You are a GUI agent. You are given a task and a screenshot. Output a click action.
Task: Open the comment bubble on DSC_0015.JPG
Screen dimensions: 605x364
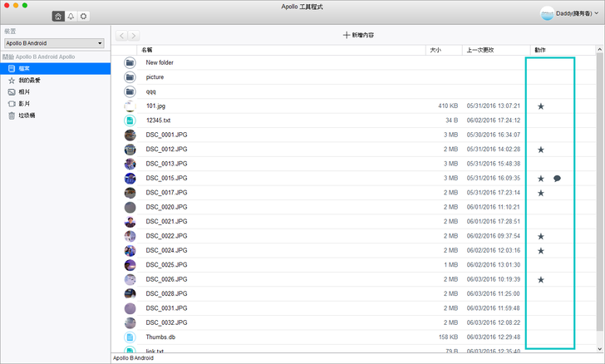(557, 179)
